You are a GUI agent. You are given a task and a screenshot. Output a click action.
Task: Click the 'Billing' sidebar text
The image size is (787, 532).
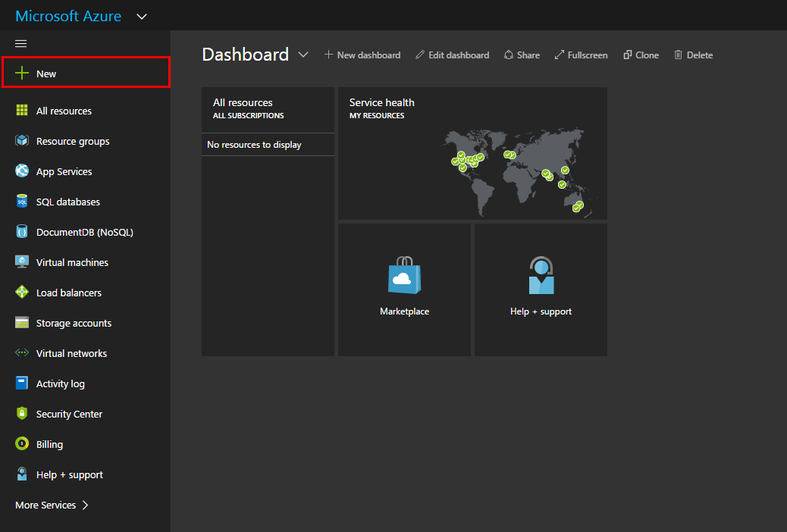(49, 445)
